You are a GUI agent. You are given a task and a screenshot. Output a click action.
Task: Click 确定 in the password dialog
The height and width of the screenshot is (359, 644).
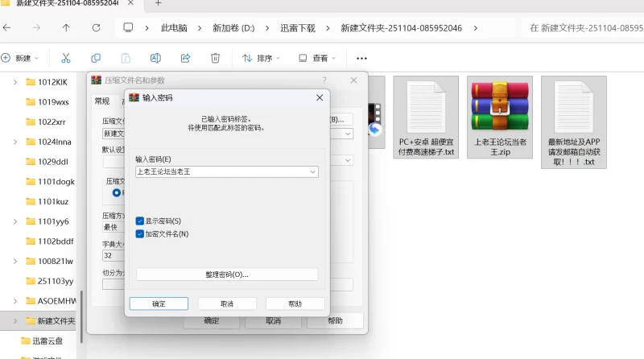coord(159,303)
